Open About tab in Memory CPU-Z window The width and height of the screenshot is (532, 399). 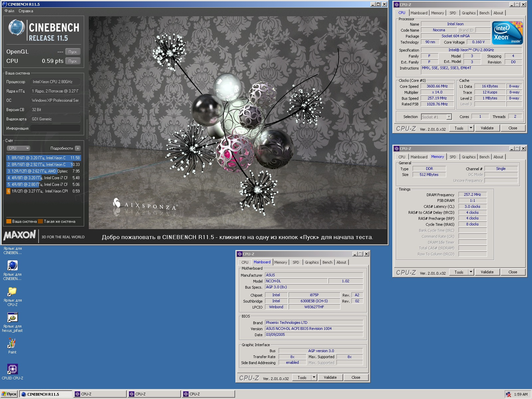(x=498, y=157)
